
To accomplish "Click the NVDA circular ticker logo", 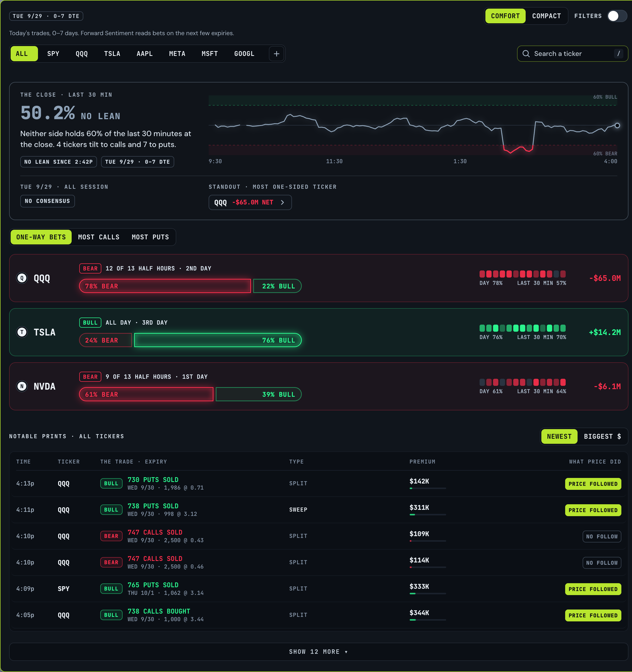I will tap(22, 386).
